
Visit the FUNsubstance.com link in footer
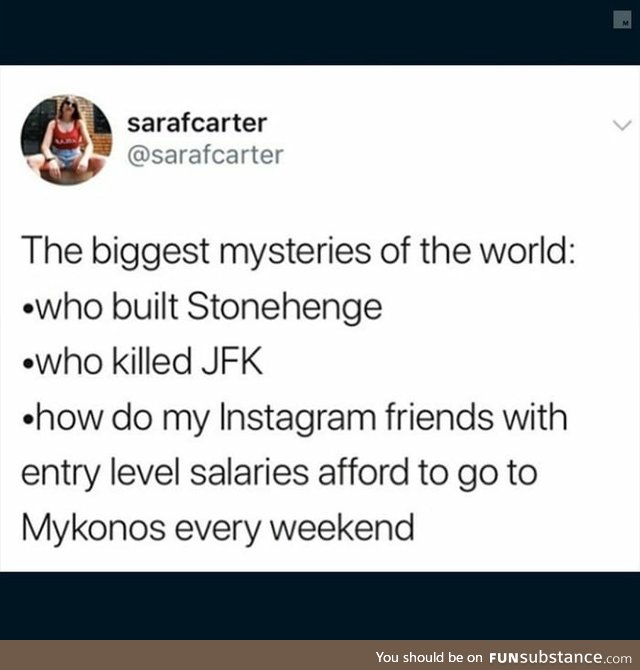click(560, 657)
